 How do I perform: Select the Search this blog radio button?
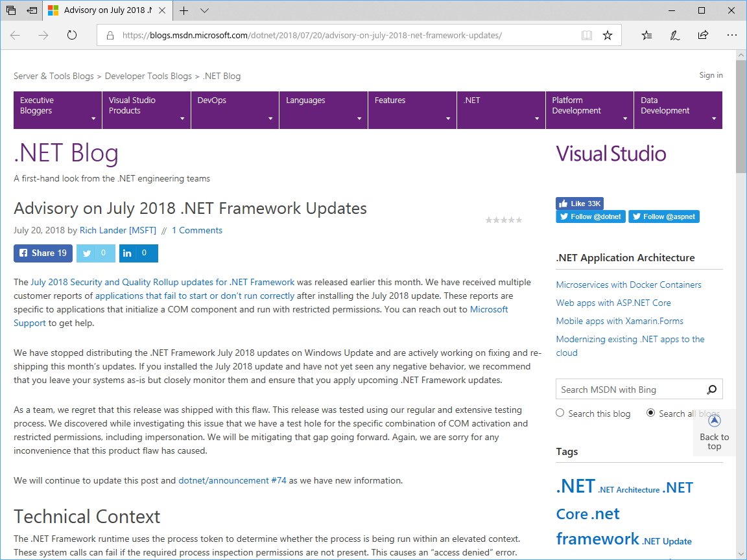[x=560, y=414]
